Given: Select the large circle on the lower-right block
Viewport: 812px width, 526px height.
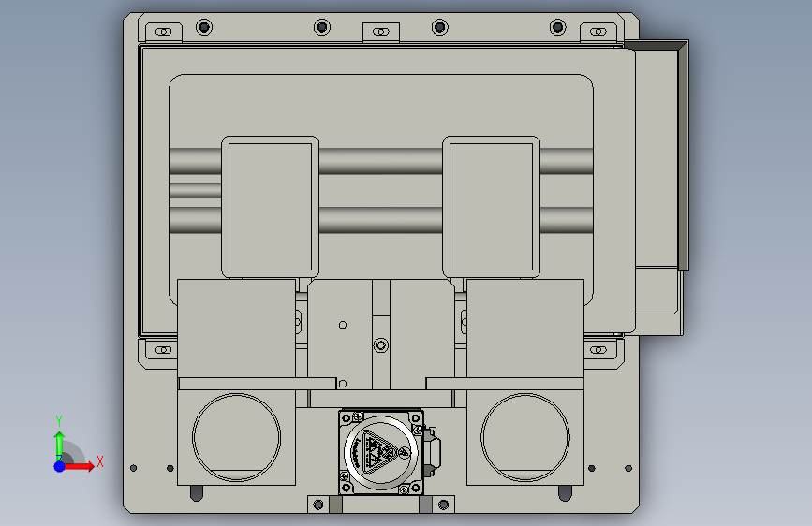Looking at the screenshot, I should [525, 437].
